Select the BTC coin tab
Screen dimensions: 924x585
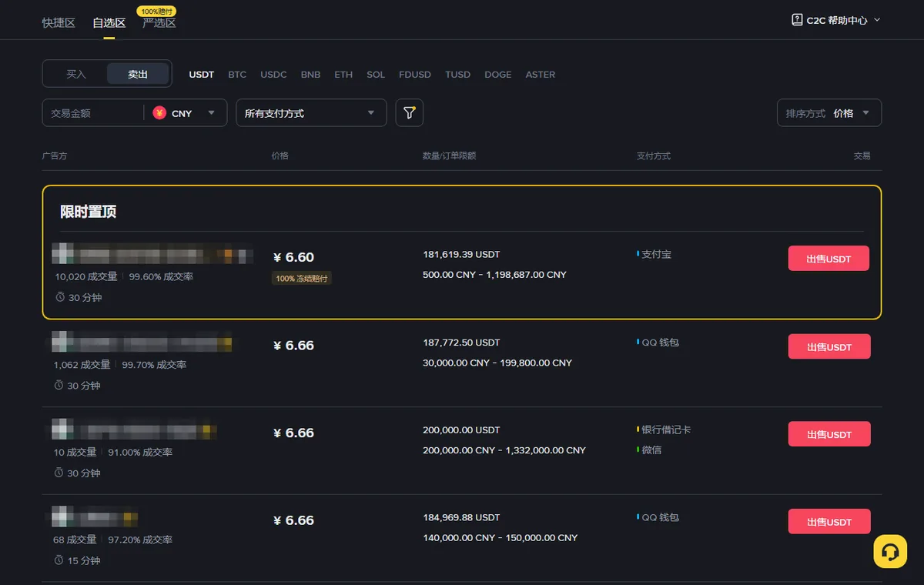coord(237,75)
